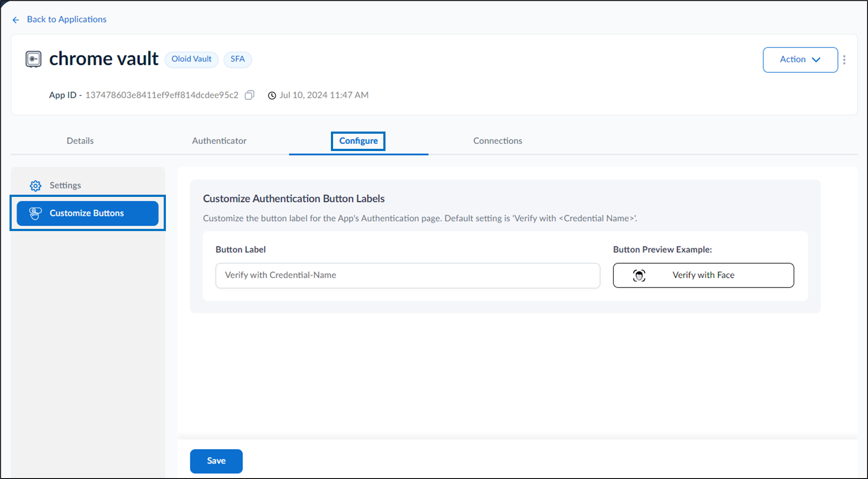
Task: Click the Jul 10, 2024 timestamp
Action: tap(324, 95)
